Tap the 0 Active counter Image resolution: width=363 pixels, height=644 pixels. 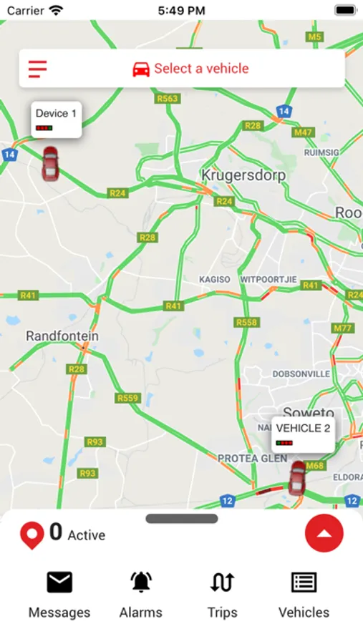(77, 533)
